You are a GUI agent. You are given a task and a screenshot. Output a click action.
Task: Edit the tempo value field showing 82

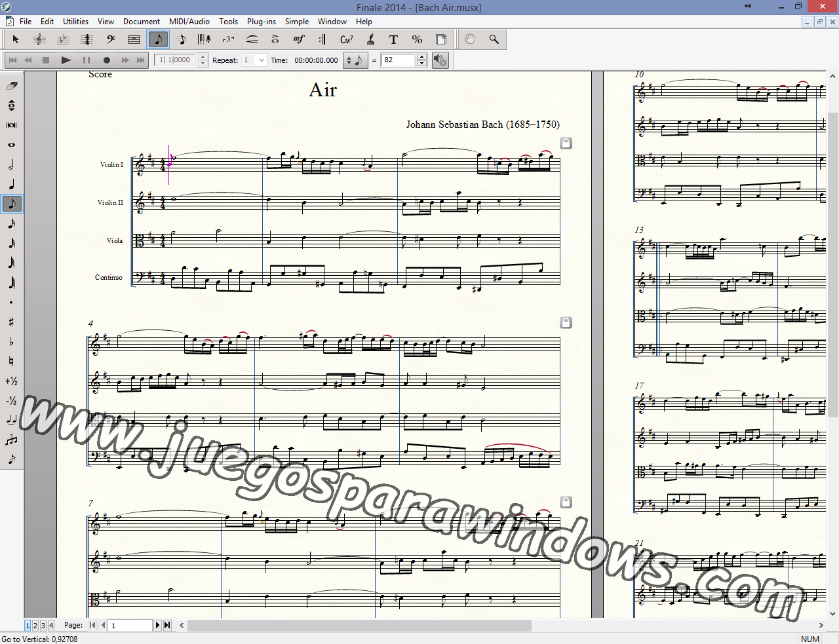click(x=399, y=60)
